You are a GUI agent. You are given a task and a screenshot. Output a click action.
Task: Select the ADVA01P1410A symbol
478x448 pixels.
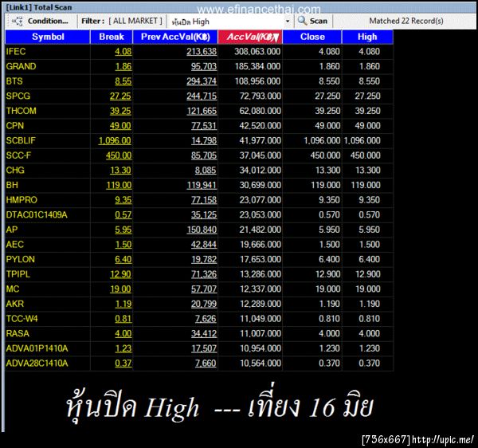point(37,348)
